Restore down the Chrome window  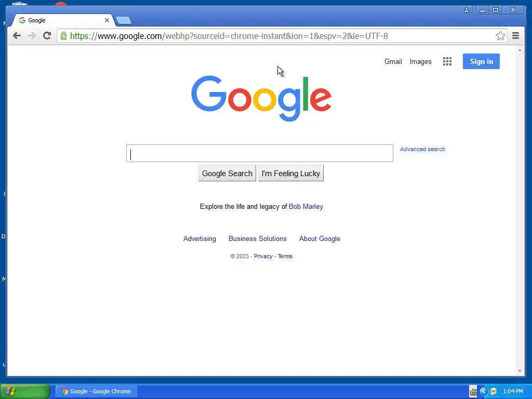click(495, 10)
